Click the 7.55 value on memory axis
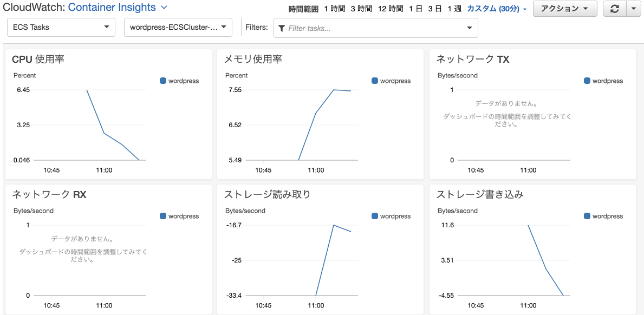Image resolution: width=644 pixels, height=315 pixels. coord(235,90)
